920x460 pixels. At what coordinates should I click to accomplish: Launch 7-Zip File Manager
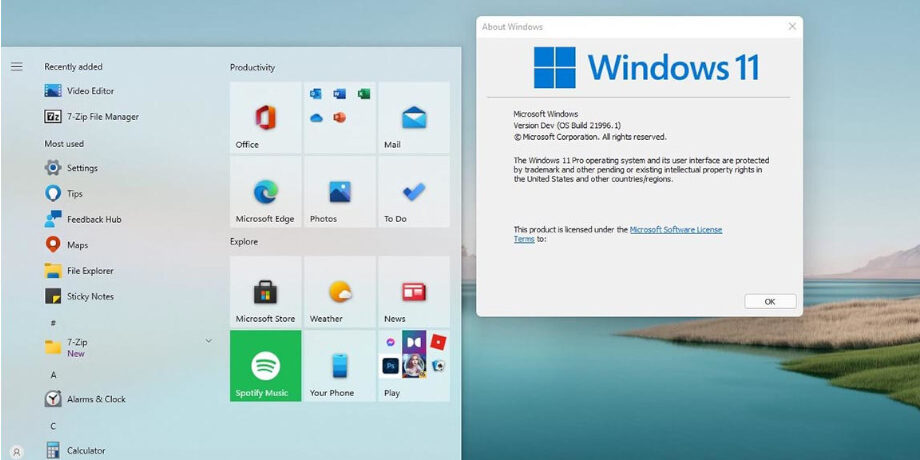92,117
